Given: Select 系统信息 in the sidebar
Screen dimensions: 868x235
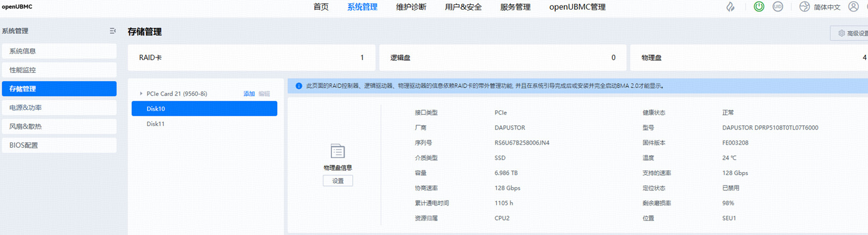Looking at the screenshot, I should pos(59,51).
